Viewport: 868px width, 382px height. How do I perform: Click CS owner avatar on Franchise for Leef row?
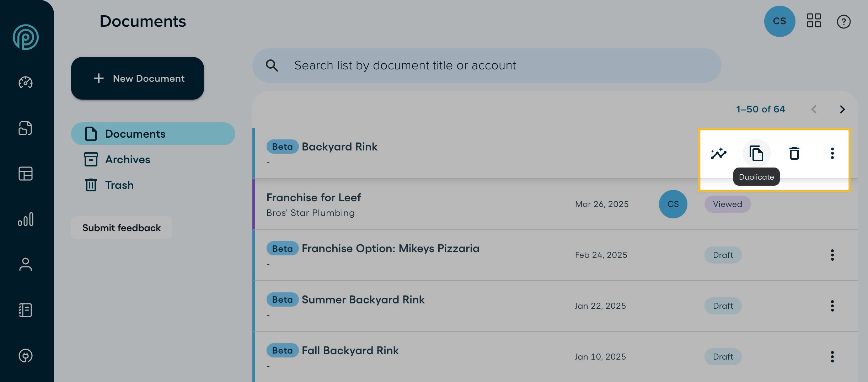click(x=673, y=204)
